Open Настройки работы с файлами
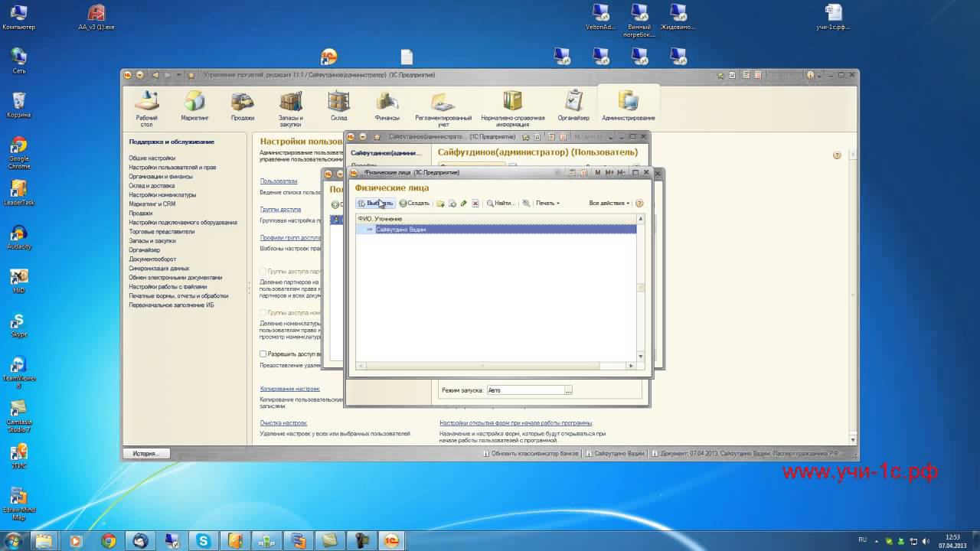The height and width of the screenshot is (551, 980). [x=168, y=287]
